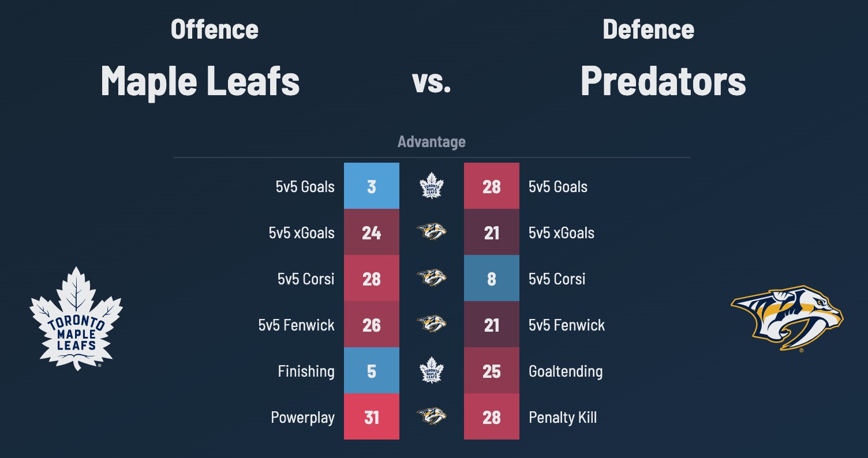This screenshot has height=458, width=868.
Task: Click Predators advantage icon in 5v5 xGoals row
Action: click(432, 232)
